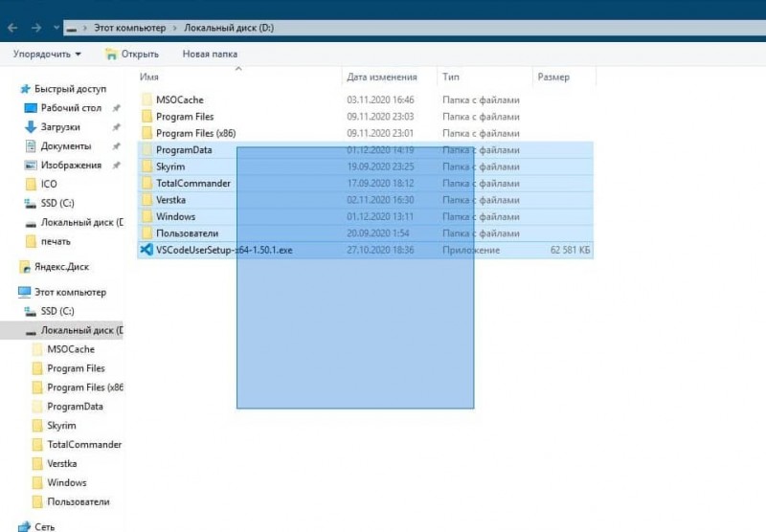
Task: Open 'SSD (C:)' under quick access
Action: 57,203
